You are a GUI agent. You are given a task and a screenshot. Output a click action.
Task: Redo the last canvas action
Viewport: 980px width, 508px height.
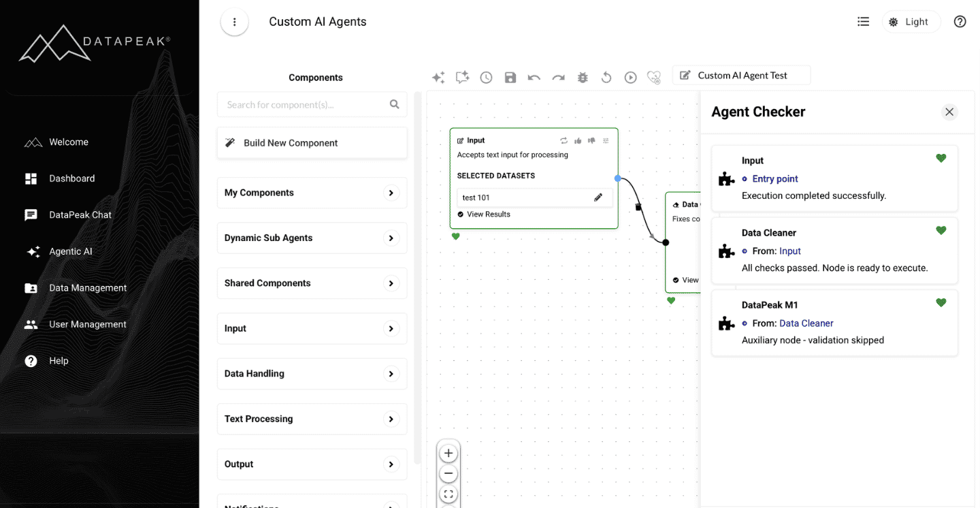click(558, 78)
